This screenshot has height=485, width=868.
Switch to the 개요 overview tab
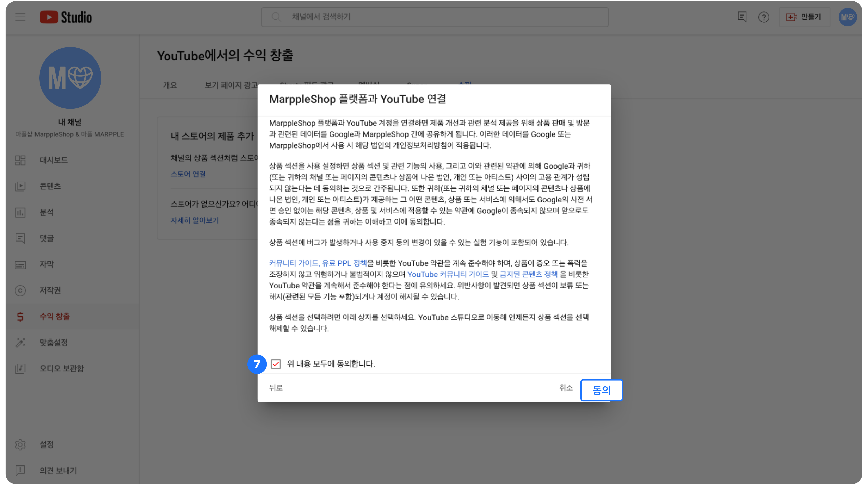coord(170,85)
